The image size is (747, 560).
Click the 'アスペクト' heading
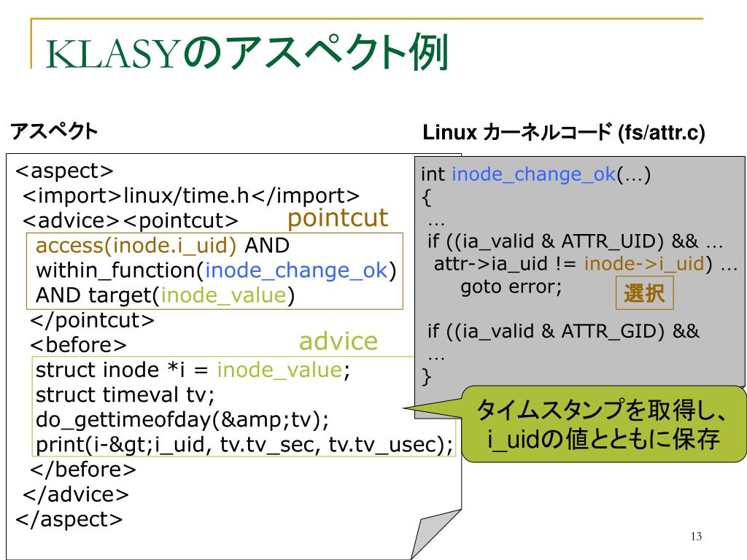coord(54,131)
